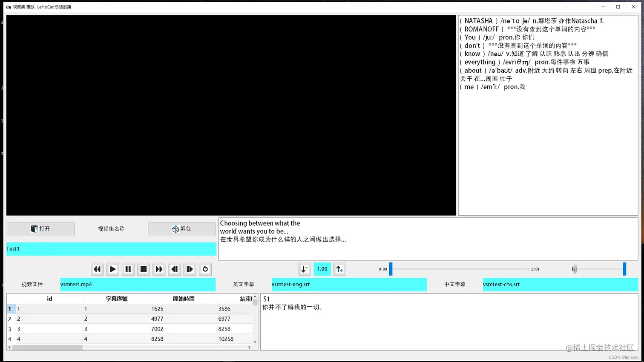
Task: Stop the video with the square button
Action: point(144,269)
